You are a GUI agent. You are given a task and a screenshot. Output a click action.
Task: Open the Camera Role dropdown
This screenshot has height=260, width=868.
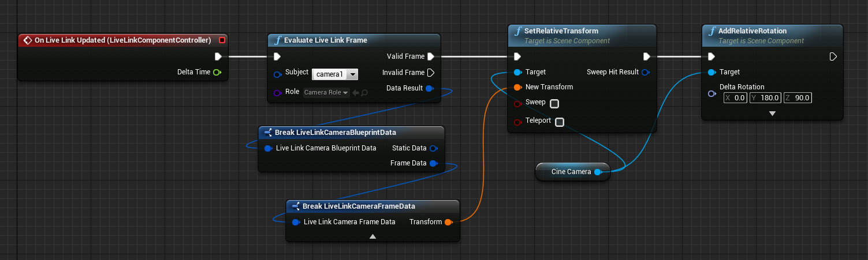coord(326,93)
